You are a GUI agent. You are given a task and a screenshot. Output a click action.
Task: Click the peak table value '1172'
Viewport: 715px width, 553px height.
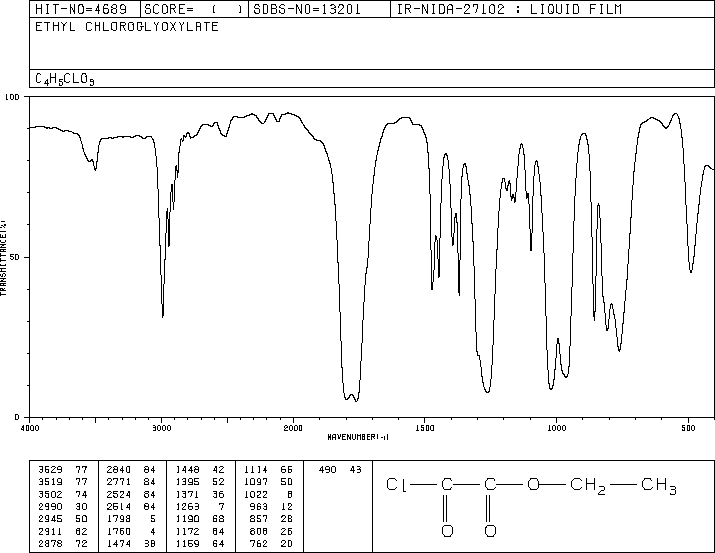187,532
